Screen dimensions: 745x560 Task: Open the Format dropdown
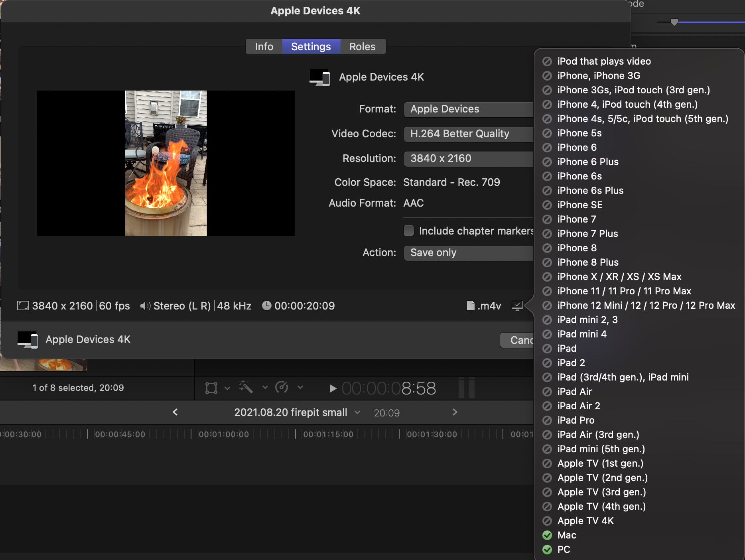(x=469, y=109)
